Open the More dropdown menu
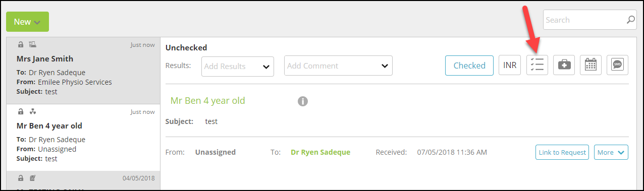This screenshot has height=191, width=644. click(x=611, y=152)
